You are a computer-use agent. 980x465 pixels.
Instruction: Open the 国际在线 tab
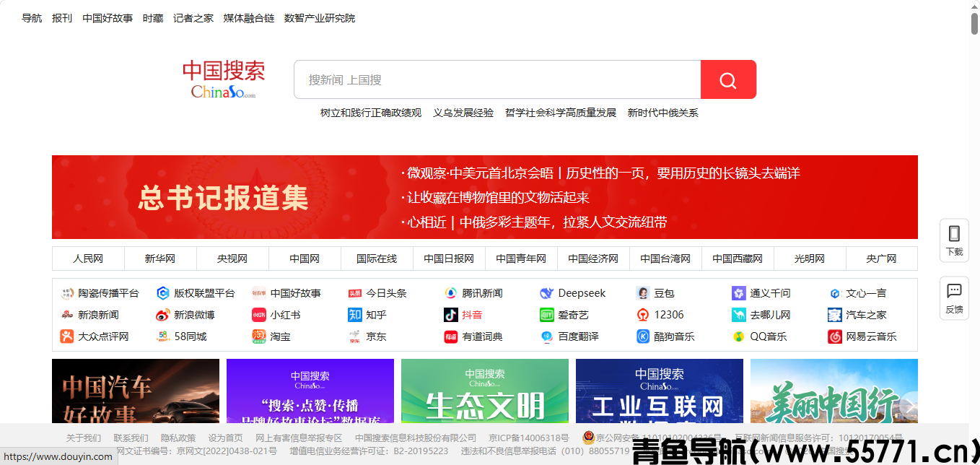coord(377,258)
